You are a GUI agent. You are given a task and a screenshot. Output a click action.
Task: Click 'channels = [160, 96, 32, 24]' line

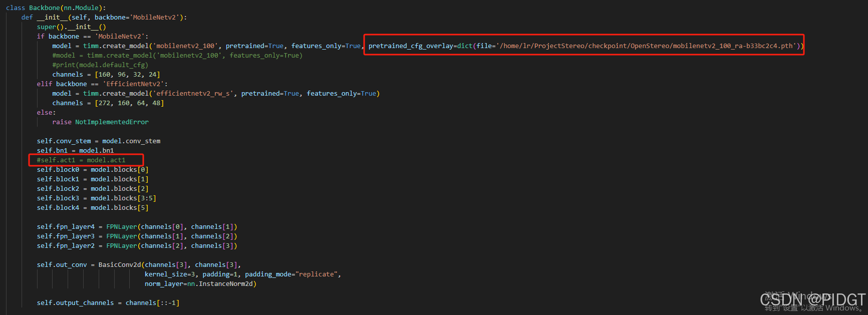click(106, 74)
